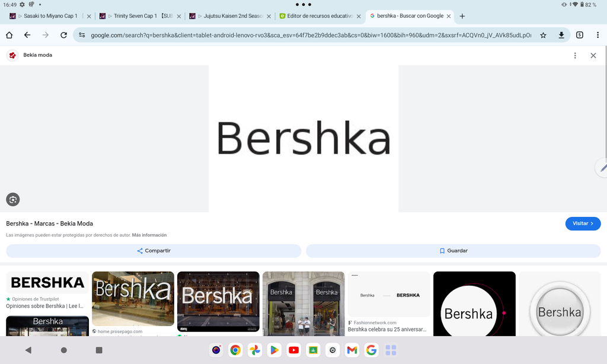Click the address bar URL field
Screen dimensions: 607x364
311,35
